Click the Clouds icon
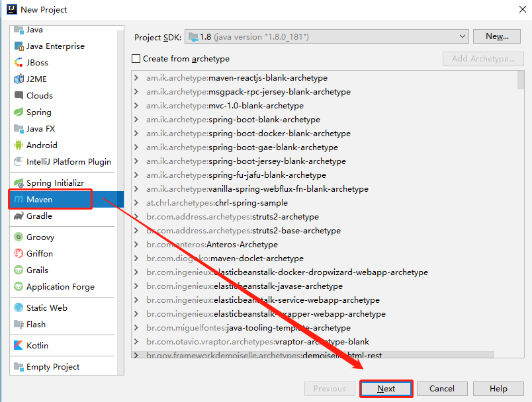 pos(19,95)
